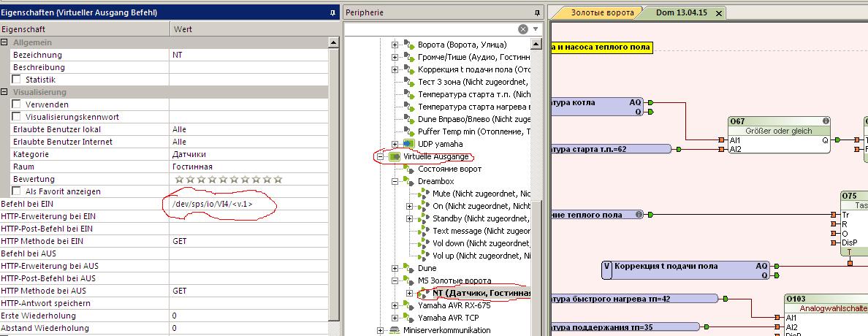Collapse the Virtuelle Ausgänge tree node
Screen dimensions: 868x336
pyautogui.click(x=379, y=156)
